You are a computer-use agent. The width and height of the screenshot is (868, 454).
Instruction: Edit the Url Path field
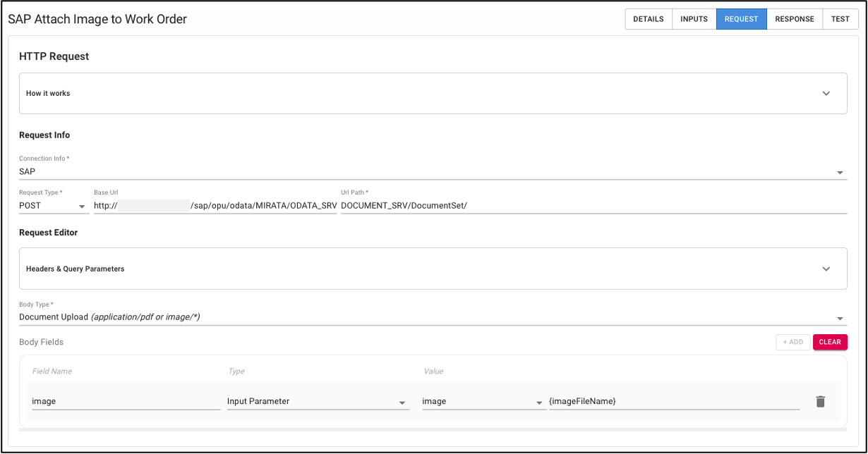pyautogui.click(x=594, y=206)
